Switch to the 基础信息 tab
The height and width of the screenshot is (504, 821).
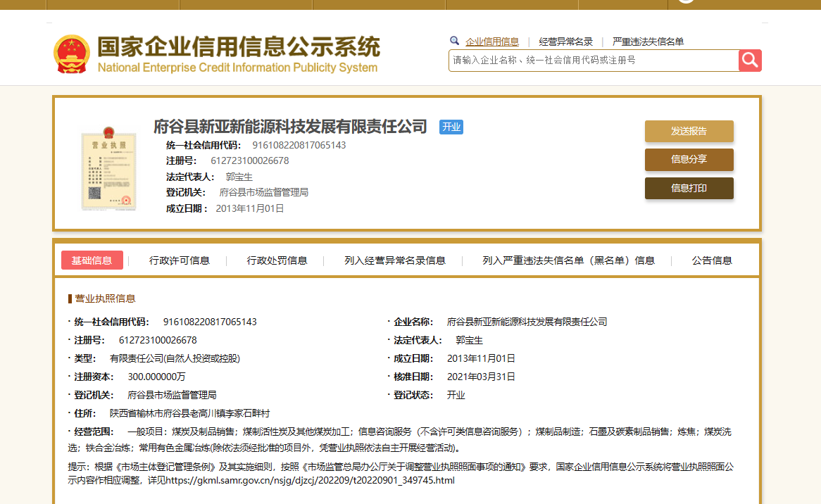92,260
